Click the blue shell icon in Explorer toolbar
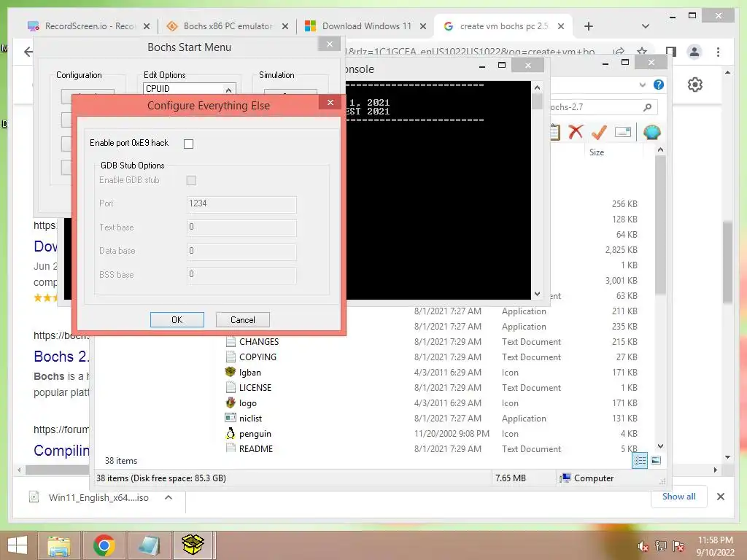This screenshot has height=560, width=747. pos(651,132)
